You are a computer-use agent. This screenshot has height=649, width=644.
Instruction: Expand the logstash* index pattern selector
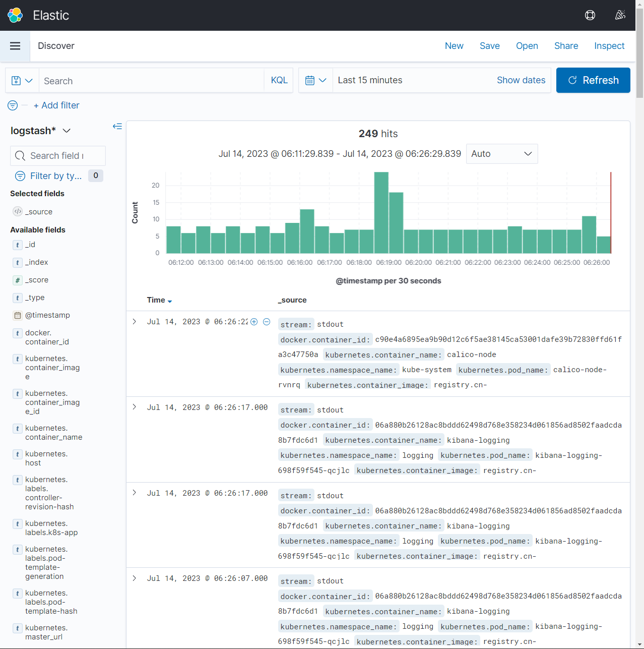[40, 131]
